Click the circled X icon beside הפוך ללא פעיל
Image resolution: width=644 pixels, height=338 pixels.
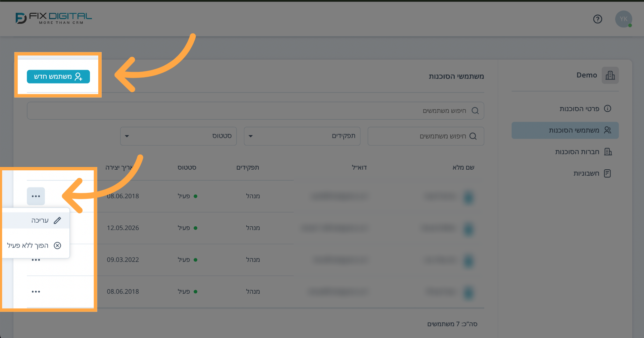point(57,245)
